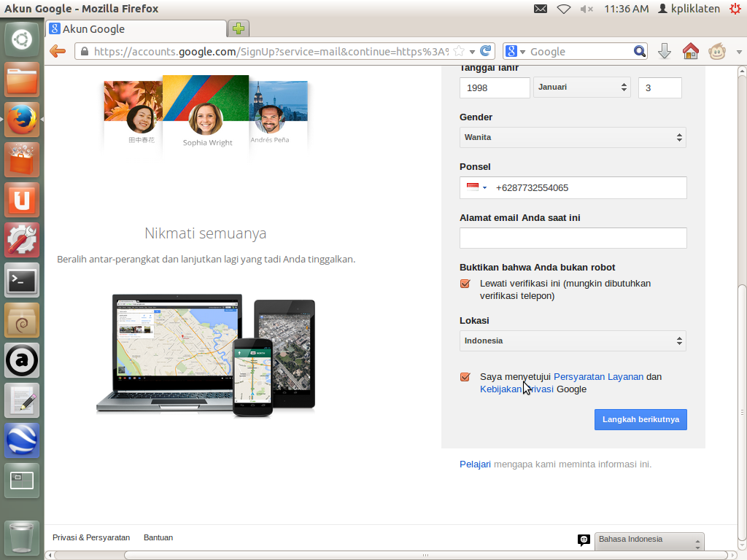Open the Files manager launcher icon

(22, 79)
